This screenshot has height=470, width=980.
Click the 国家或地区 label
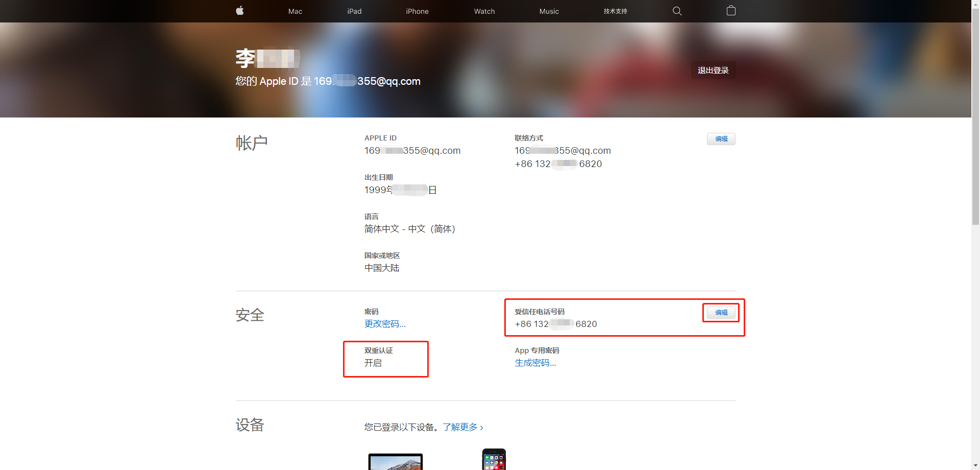pyautogui.click(x=382, y=255)
